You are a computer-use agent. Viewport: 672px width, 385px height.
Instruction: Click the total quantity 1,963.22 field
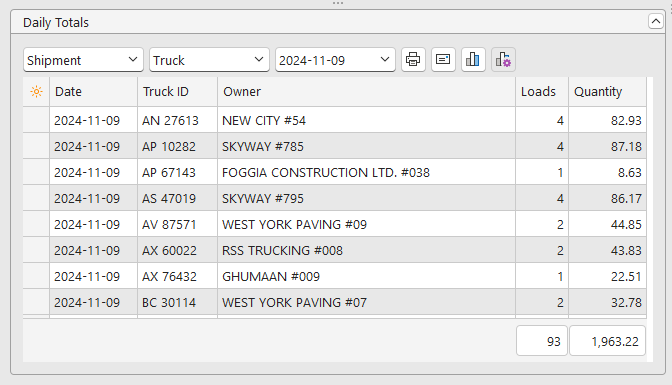coord(607,341)
